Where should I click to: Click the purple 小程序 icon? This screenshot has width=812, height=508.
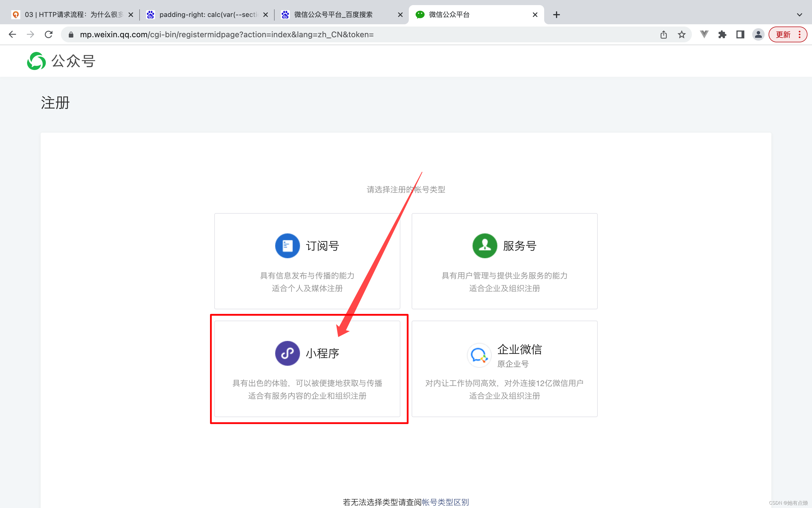(287, 353)
